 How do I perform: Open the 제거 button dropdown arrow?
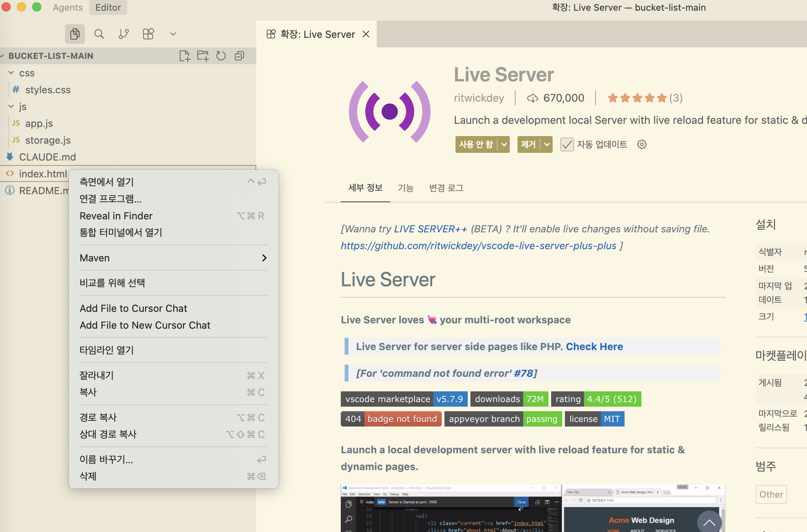(x=547, y=144)
